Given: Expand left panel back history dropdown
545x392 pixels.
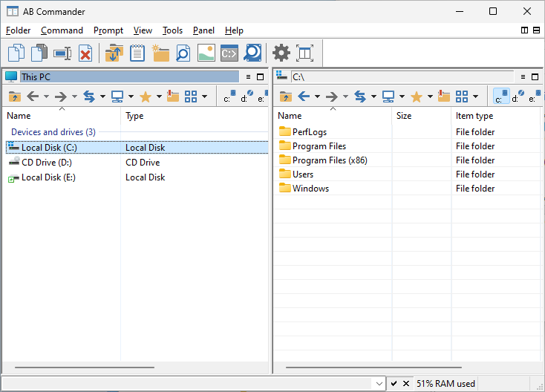Looking at the screenshot, I should point(46,97).
